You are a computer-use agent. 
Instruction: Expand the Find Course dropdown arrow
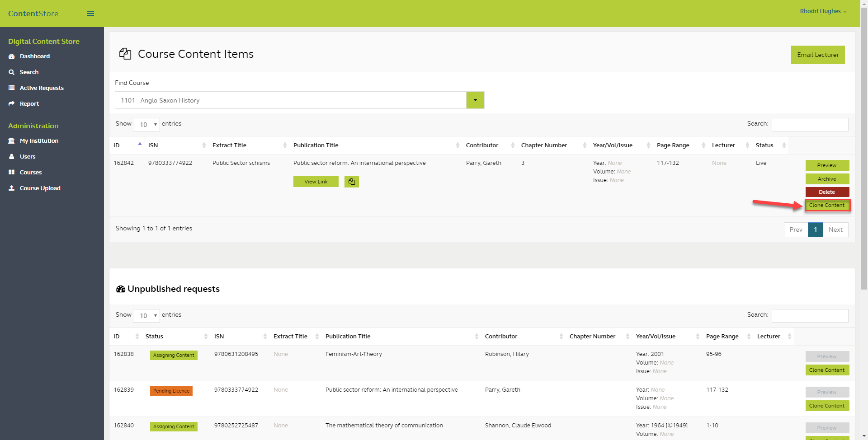(x=475, y=100)
